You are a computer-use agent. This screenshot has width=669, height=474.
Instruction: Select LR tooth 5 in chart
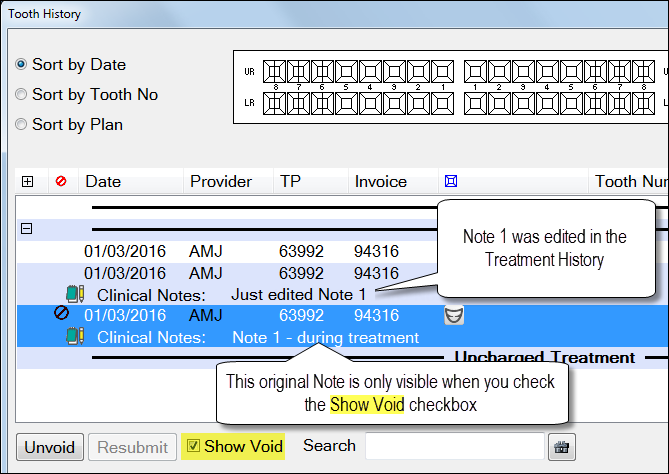(x=346, y=104)
